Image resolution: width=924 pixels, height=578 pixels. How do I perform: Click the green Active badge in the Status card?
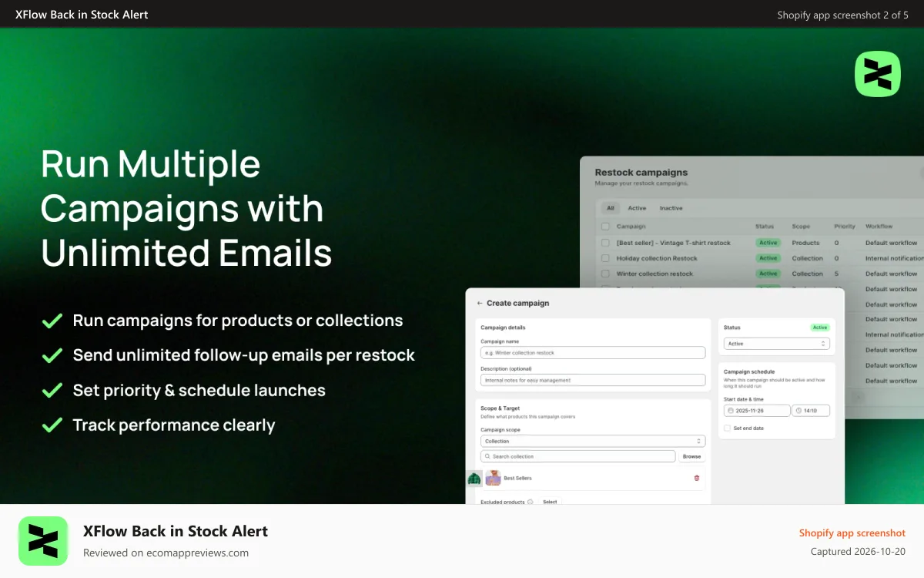pyautogui.click(x=819, y=328)
